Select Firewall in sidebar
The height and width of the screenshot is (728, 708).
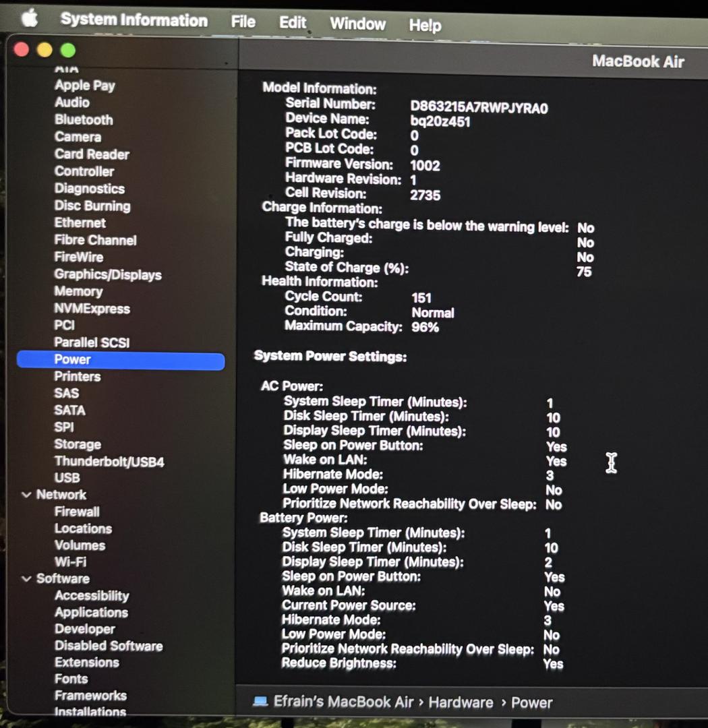coord(77,512)
